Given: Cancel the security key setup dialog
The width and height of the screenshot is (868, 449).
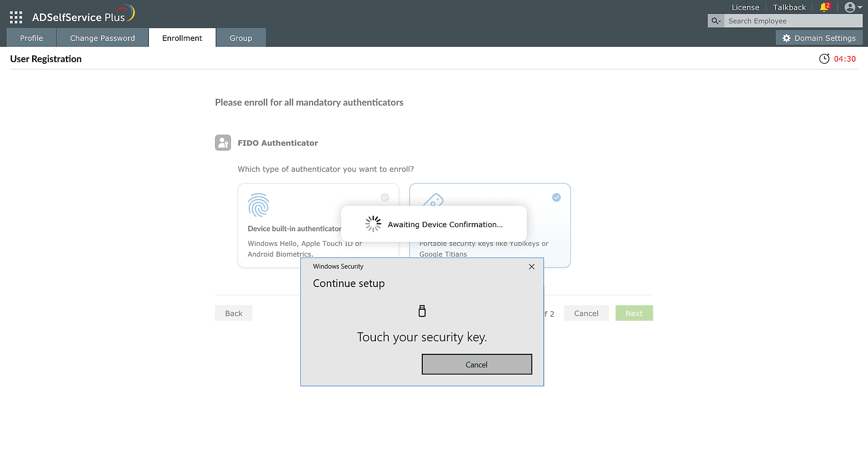Looking at the screenshot, I should pyautogui.click(x=477, y=364).
